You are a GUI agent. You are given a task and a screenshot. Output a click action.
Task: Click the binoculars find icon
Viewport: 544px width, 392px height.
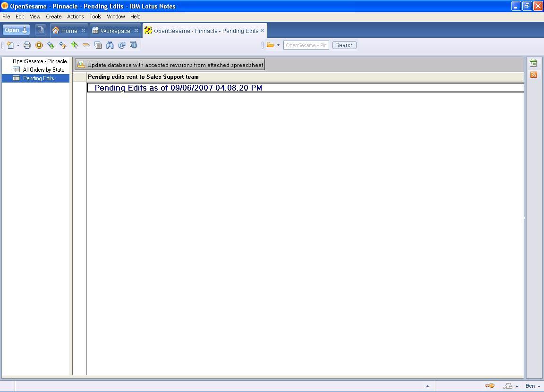coord(110,45)
